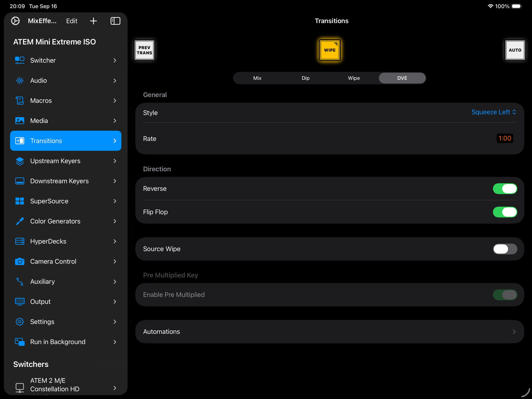Disable the Flip Flop switch

pyautogui.click(x=505, y=212)
